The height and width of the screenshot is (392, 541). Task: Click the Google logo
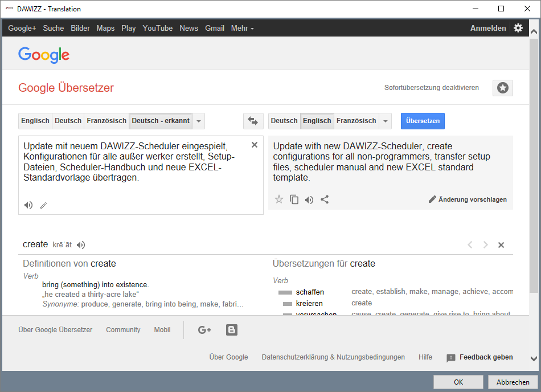click(44, 55)
